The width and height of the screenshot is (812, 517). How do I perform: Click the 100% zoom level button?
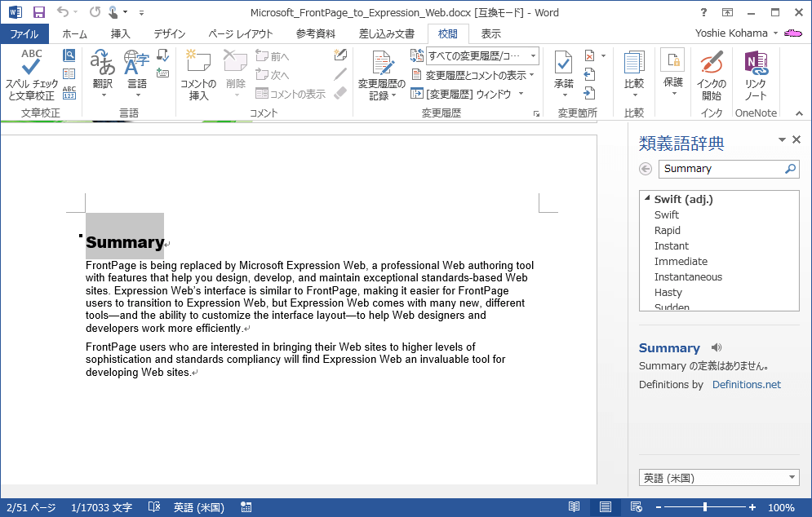(781, 508)
